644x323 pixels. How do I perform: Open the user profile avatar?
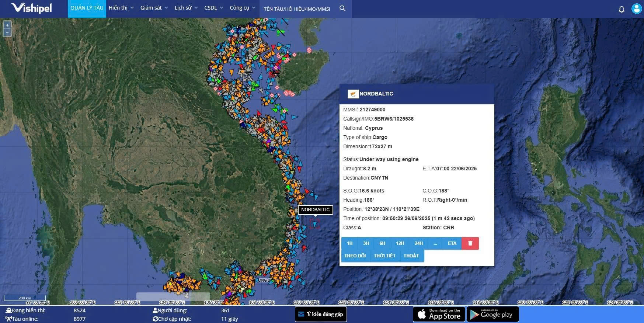[637, 8]
